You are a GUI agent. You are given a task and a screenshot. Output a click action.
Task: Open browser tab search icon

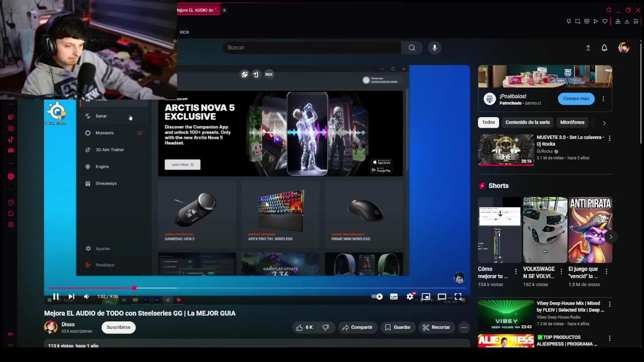pos(609,10)
